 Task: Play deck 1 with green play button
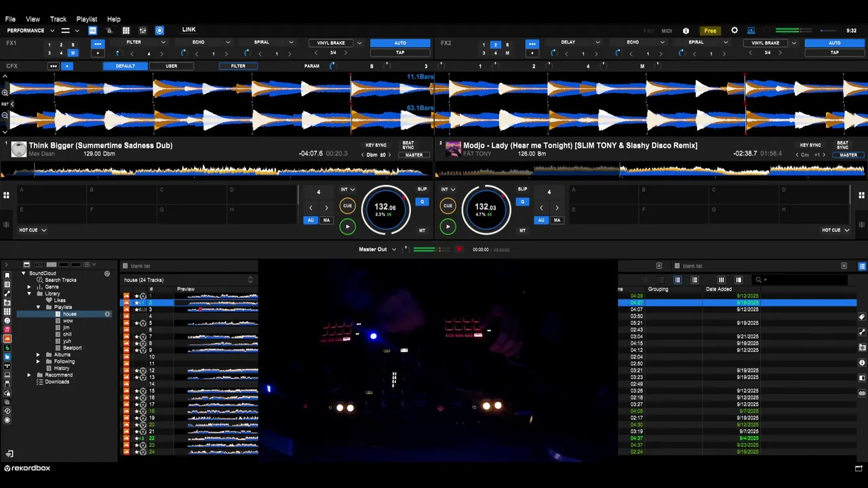pos(347,227)
